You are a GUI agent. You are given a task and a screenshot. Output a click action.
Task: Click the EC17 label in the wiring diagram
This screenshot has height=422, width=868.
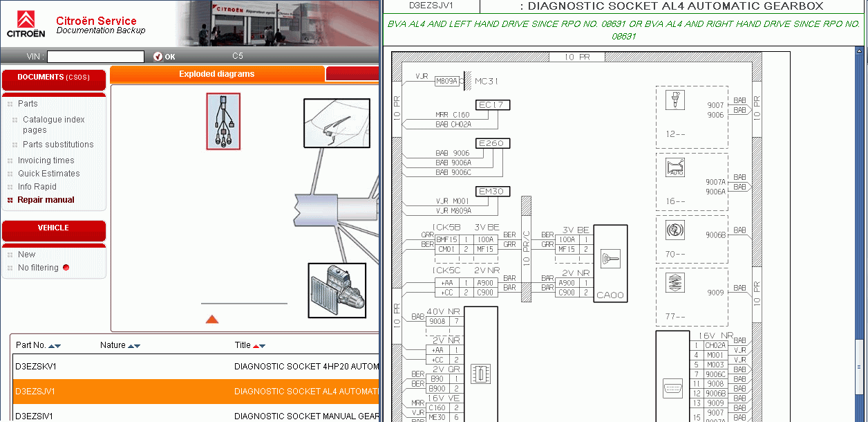pyautogui.click(x=493, y=105)
